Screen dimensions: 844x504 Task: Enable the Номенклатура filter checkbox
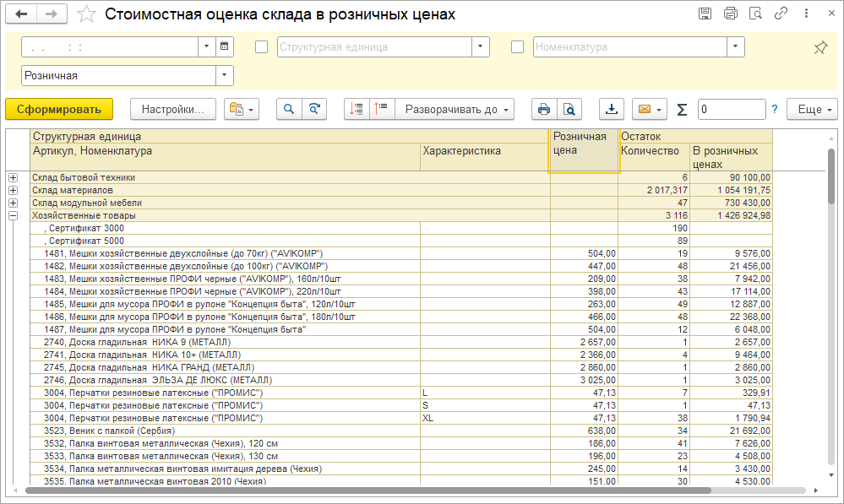click(518, 47)
